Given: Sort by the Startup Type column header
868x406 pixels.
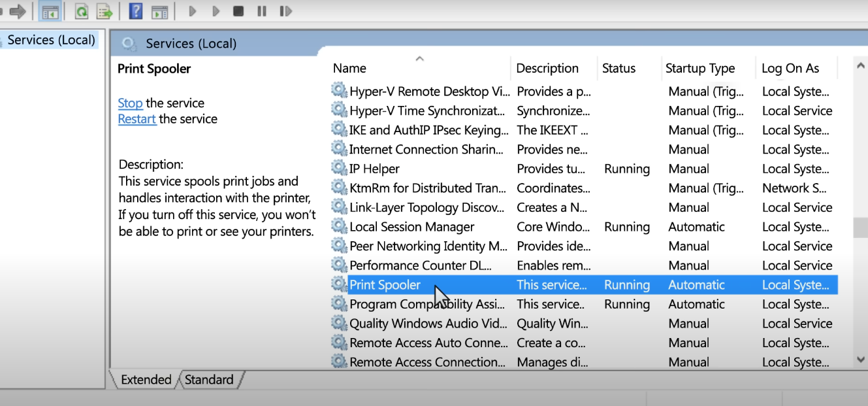Looking at the screenshot, I should tap(700, 69).
